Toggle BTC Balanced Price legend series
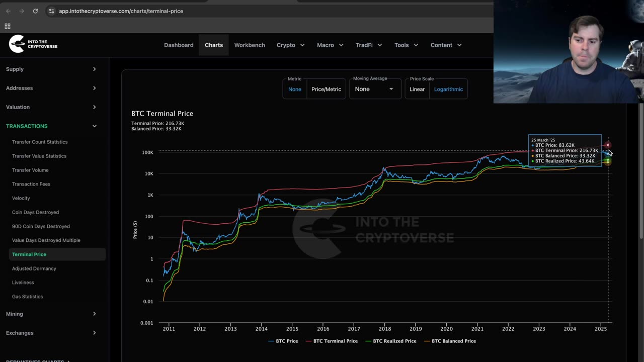The width and height of the screenshot is (644, 362). [x=450, y=341]
